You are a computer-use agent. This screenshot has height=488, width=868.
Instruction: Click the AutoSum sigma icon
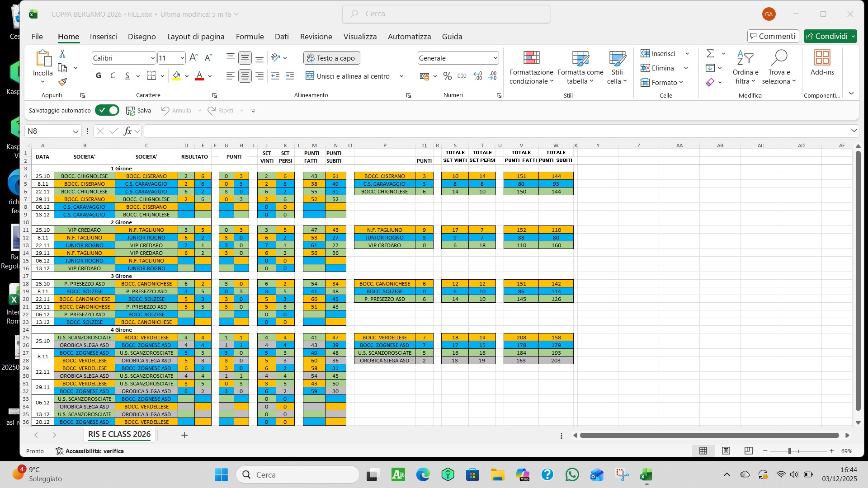[710, 54]
